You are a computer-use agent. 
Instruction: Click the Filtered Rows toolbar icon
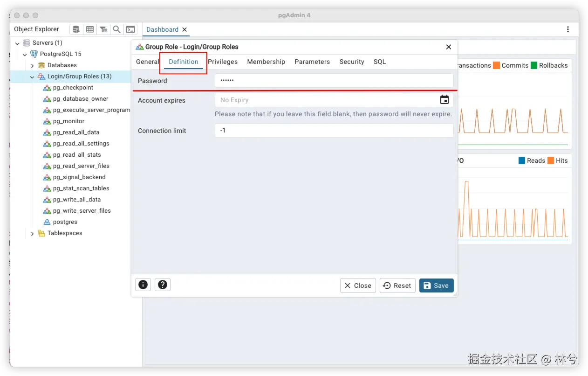[103, 29]
